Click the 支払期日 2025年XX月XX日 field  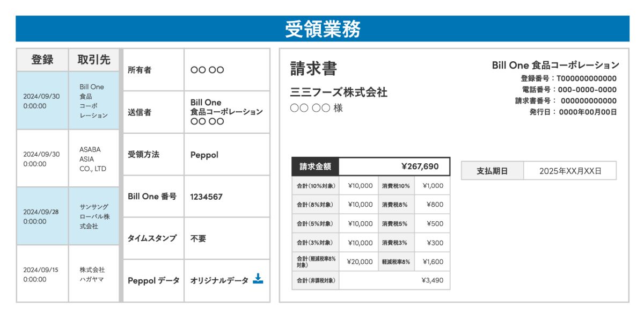[570, 171]
